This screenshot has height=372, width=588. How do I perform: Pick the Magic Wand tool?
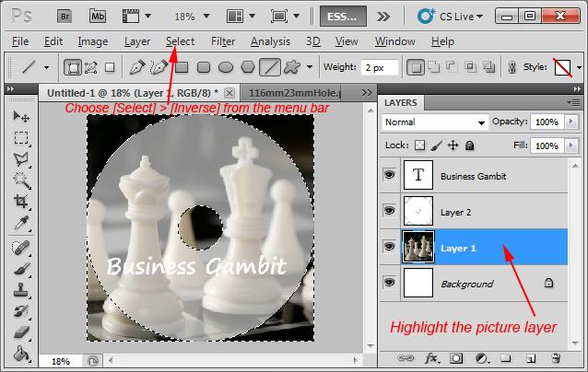[21, 181]
